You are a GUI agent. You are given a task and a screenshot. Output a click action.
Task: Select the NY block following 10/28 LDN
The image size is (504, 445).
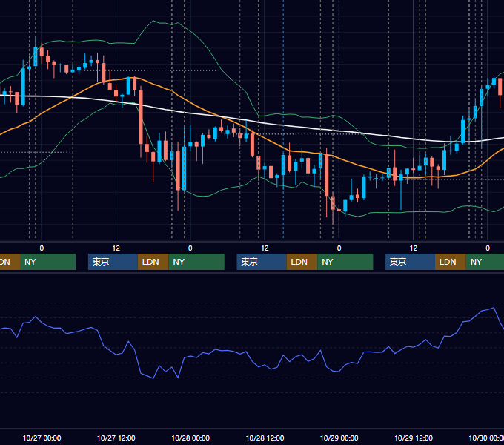(345, 262)
